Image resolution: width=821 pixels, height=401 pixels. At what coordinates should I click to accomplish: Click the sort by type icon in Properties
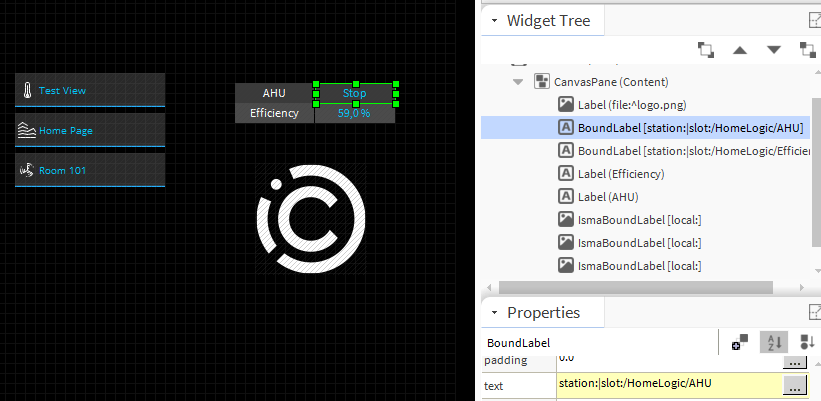(x=806, y=343)
